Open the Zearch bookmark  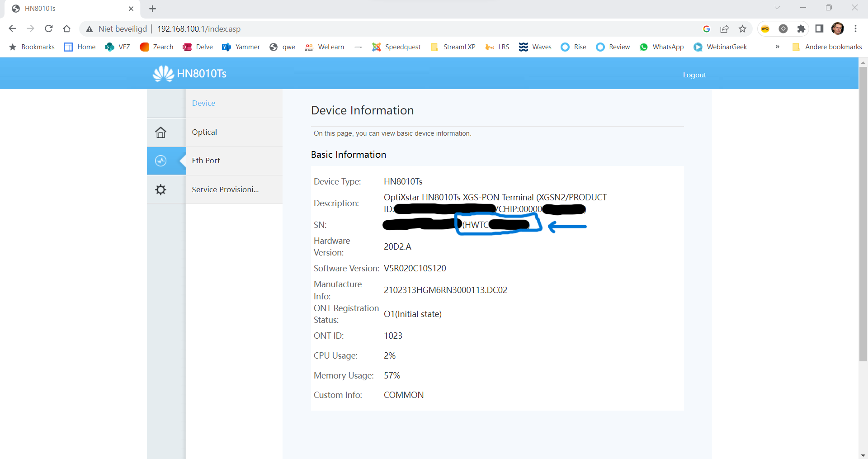pos(157,47)
